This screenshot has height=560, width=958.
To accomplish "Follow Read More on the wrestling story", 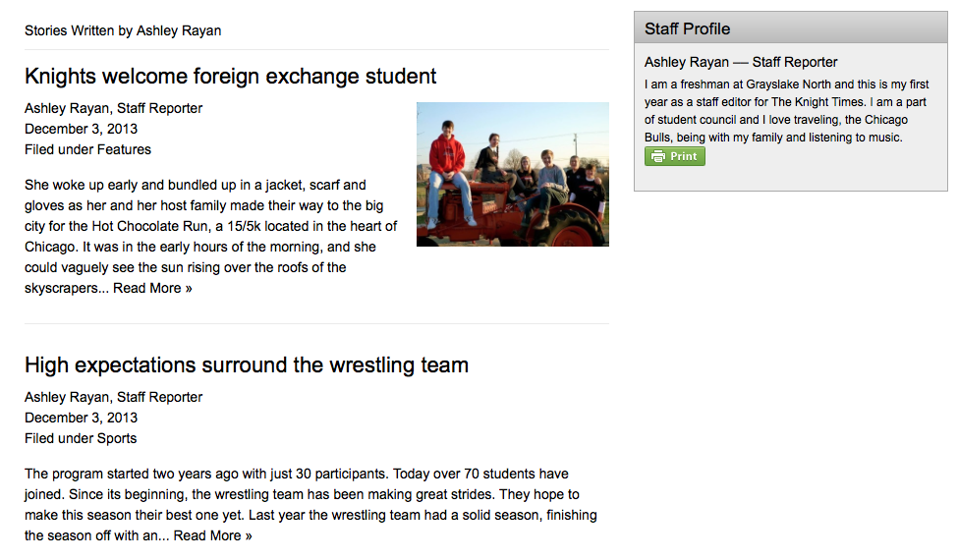I will (x=212, y=535).
